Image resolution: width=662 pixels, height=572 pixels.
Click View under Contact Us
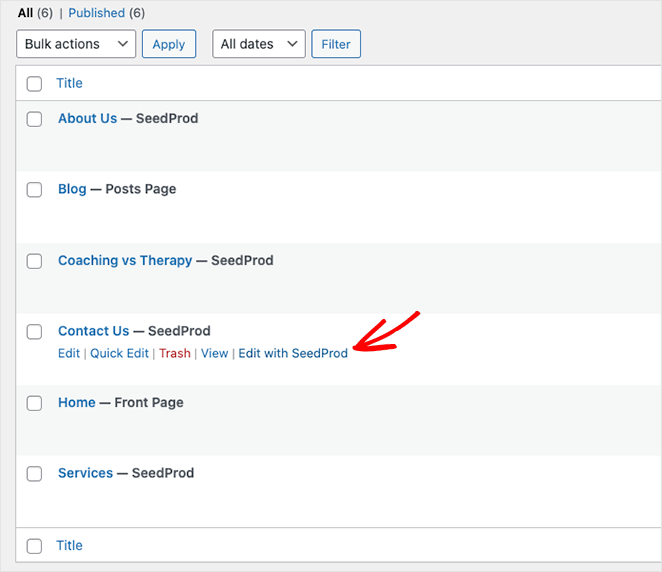[x=214, y=353]
